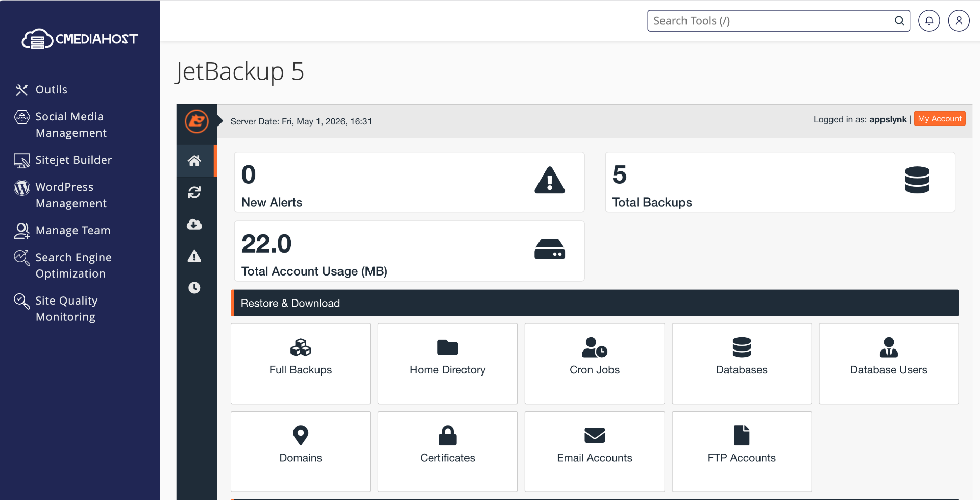Image resolution: width=980 pixels, height=500 pixels.
Task: Open the New Alerts card
Action: 409,182
